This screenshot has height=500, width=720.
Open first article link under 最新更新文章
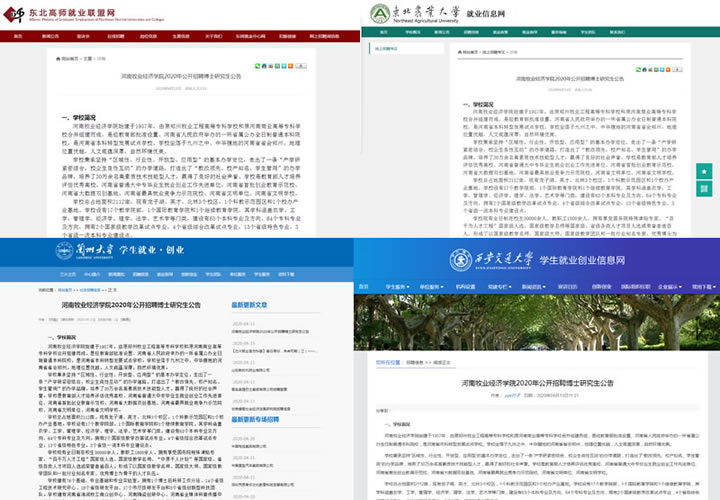pos(270,331)
